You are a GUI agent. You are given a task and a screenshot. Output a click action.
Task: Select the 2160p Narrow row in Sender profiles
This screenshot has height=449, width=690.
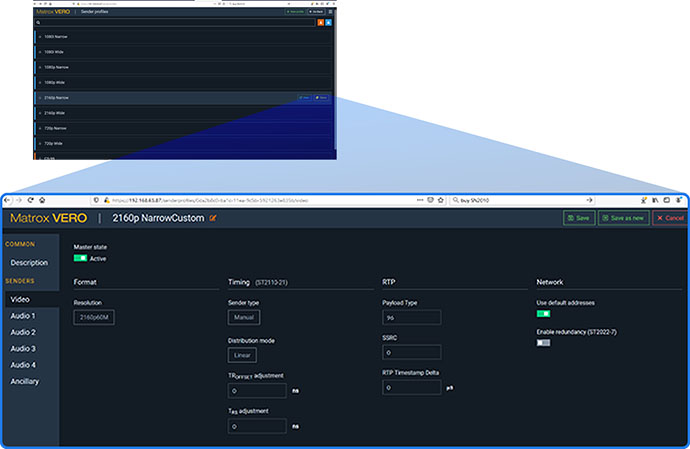click(x=184, y=98)
